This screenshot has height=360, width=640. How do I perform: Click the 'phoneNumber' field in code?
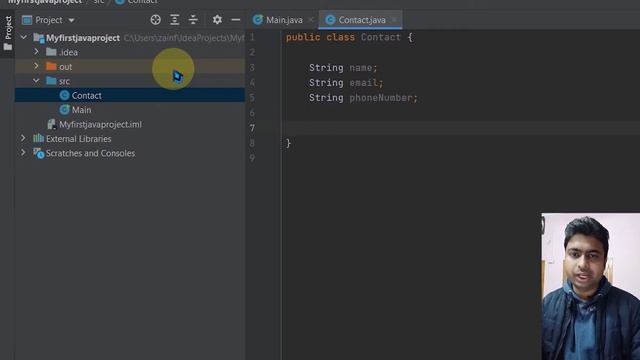[x=381, y=98]
